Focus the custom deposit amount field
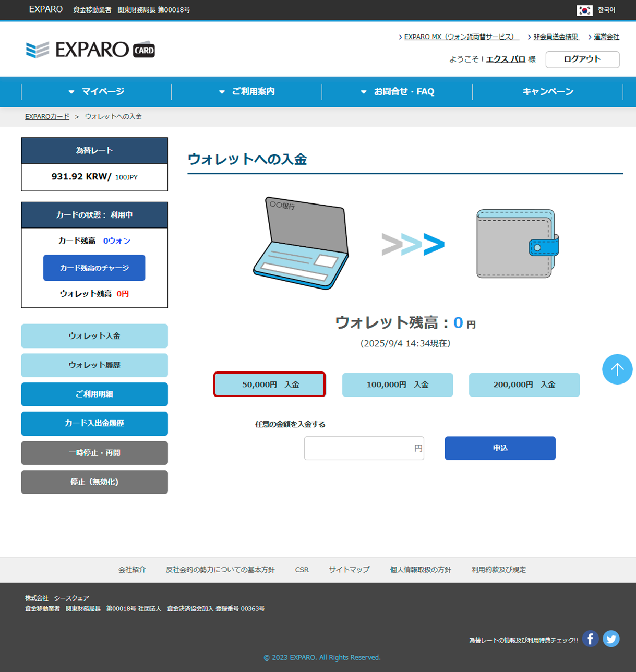 coord(360,448)
